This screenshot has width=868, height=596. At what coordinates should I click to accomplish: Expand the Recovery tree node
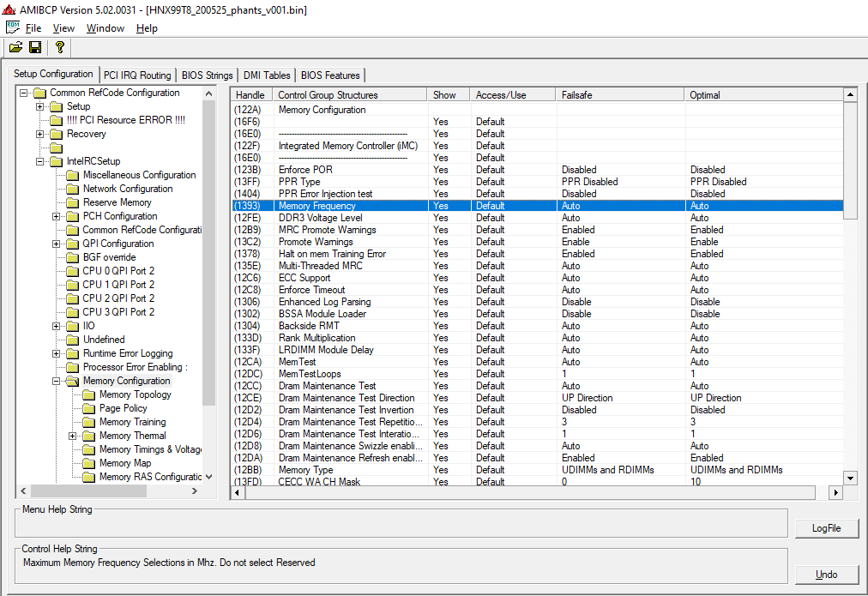pos(39,134)
